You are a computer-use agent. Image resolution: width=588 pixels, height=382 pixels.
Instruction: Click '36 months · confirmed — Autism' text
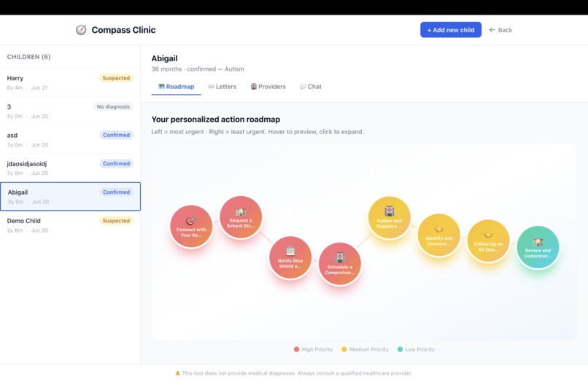(x=198, y=69)
